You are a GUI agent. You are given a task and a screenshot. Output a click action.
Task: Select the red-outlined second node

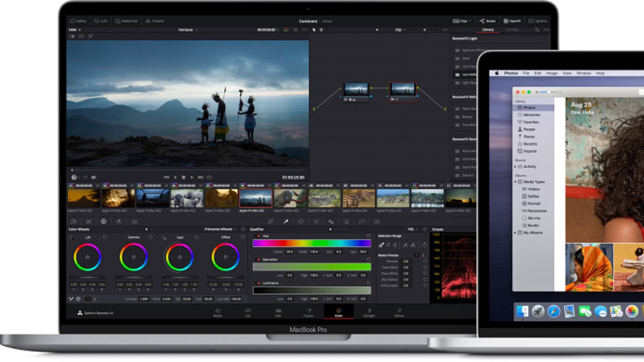tap(403, 92)
